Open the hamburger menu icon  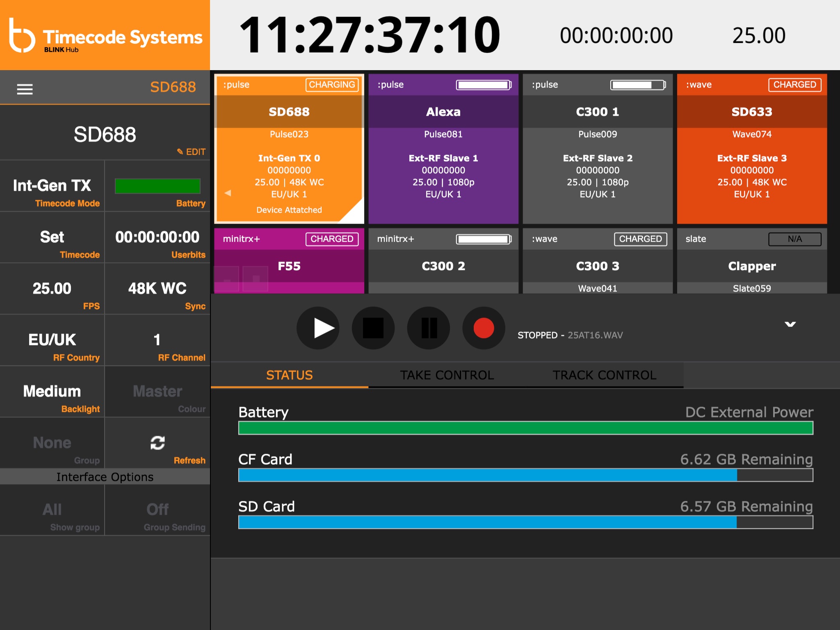[25, 89]
